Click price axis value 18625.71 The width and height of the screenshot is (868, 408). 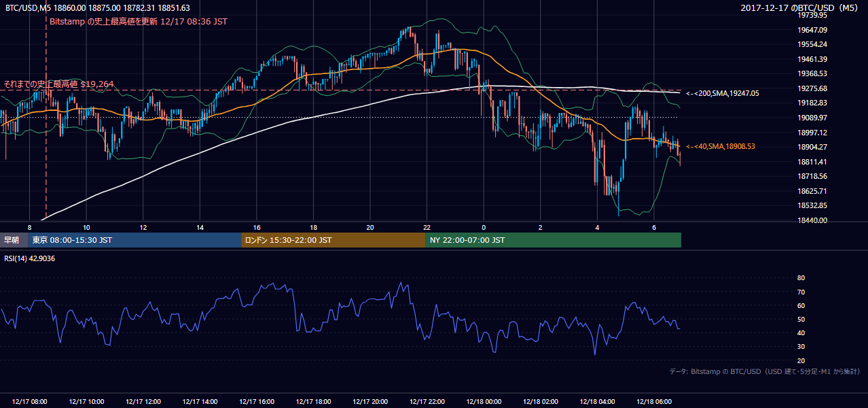tap(812, 191)
